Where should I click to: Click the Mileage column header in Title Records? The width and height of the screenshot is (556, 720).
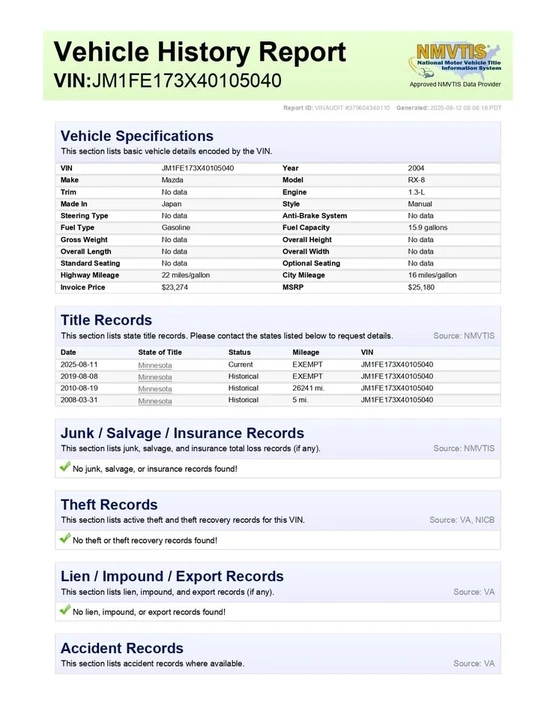pos(306,352)
